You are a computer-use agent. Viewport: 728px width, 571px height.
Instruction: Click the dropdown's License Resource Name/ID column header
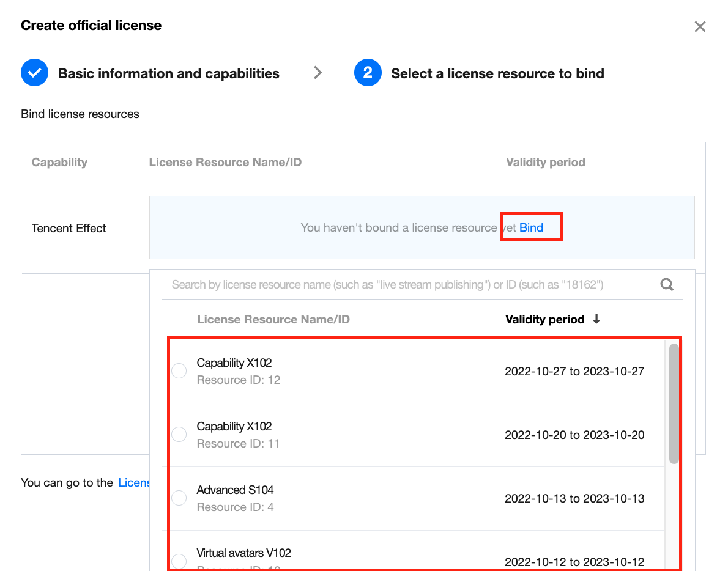coord(273,319)
